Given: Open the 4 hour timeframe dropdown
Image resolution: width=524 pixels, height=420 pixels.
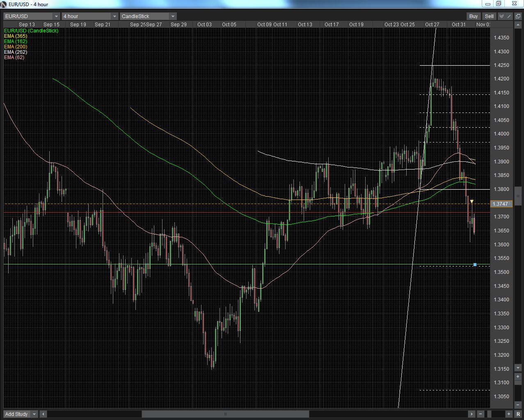Looking at the screenshot, I should click(x=90, y=16).
